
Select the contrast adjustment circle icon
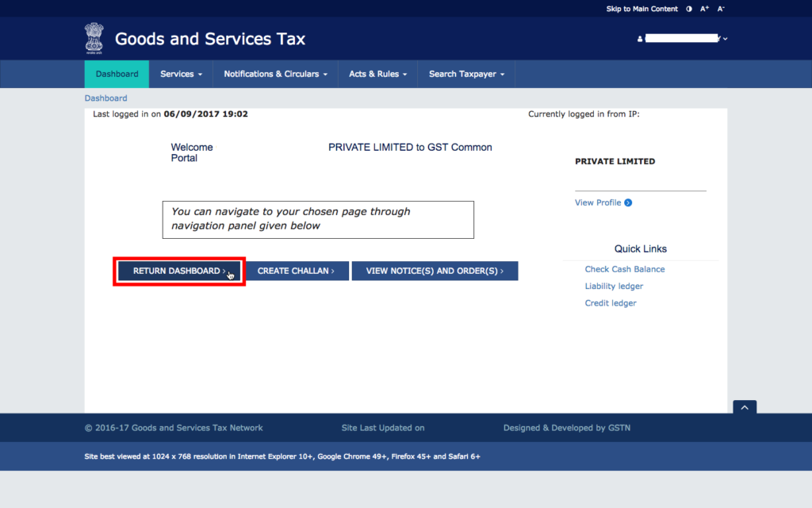(688, 9)
